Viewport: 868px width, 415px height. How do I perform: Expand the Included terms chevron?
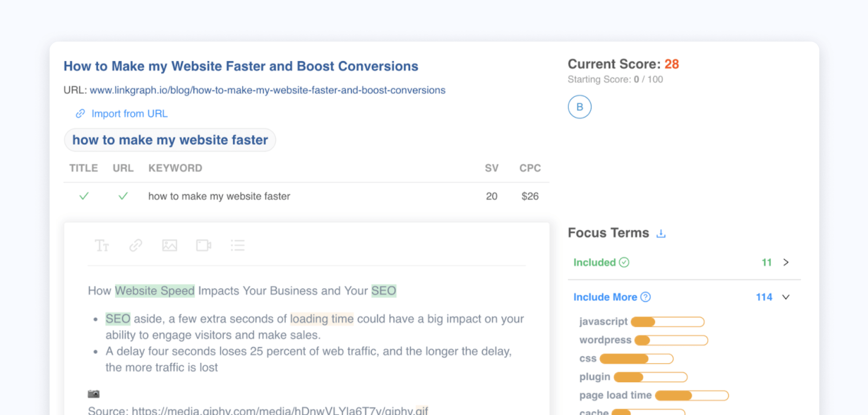point(786,262)
